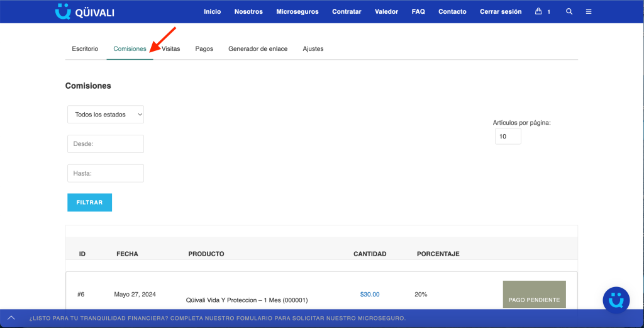
Task: Open search with the magnifier icon
Action: [x=569, y=11]
